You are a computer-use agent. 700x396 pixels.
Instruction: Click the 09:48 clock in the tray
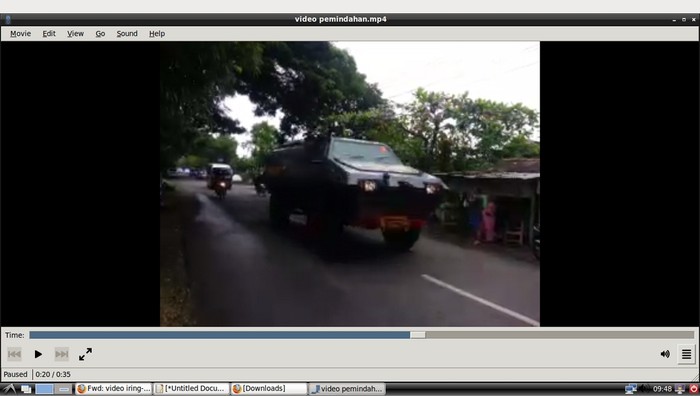point(662,389)
